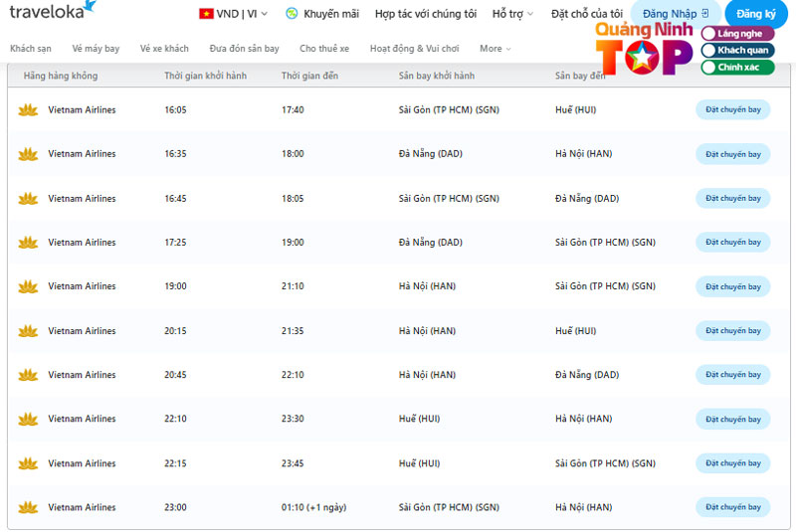Click Vietnam Airlines lotus icon for 22:15 flight

point(28,463)
